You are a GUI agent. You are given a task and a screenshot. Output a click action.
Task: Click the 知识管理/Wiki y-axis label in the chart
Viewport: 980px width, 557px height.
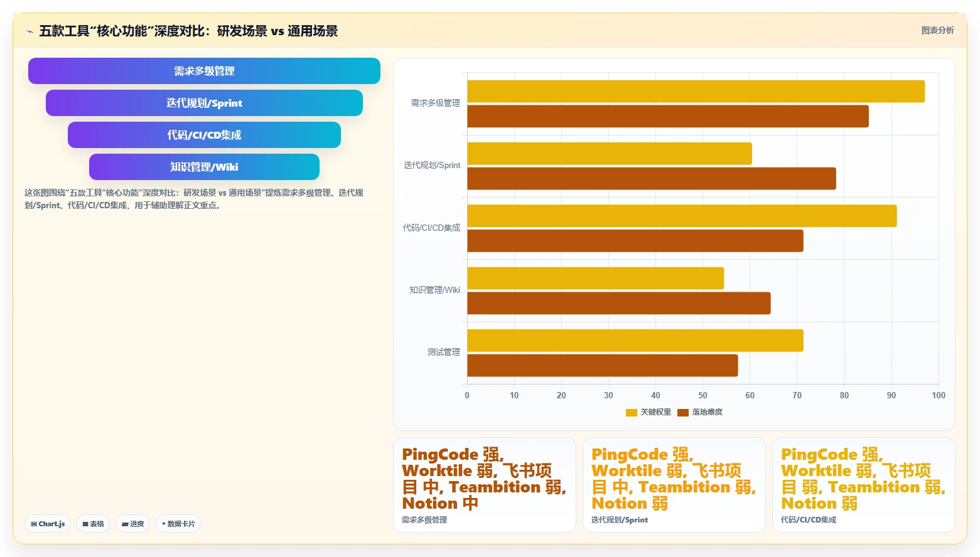tap(435, 290)
